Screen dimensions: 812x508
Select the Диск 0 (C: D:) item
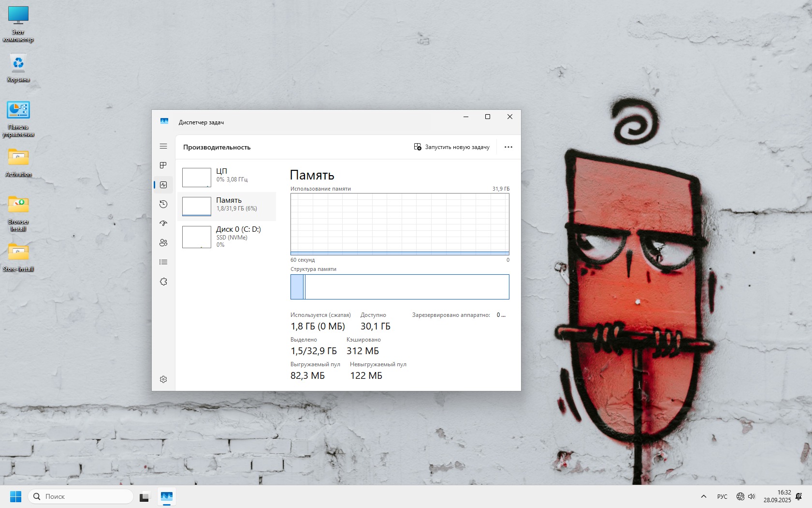227,237
